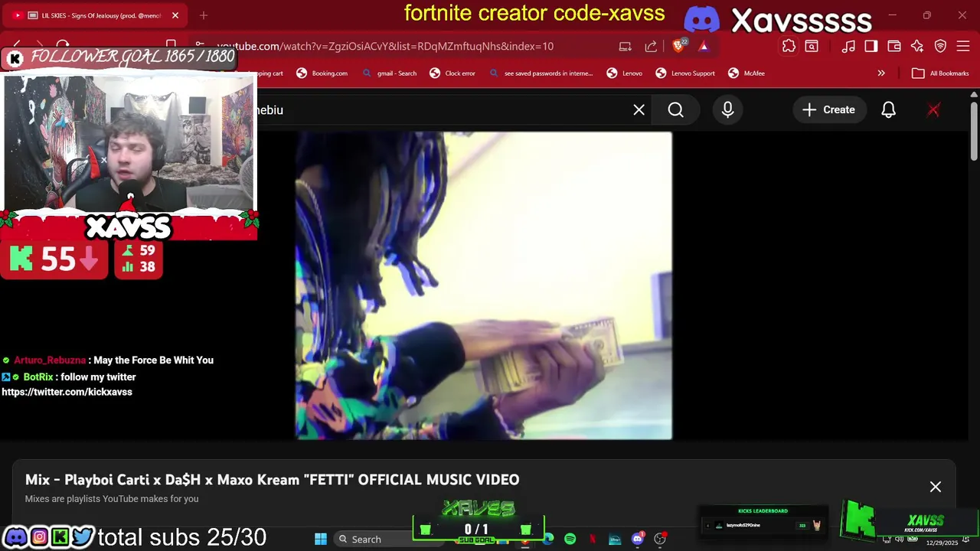Open the Brave Rewards triangle icon

(704, 46)
